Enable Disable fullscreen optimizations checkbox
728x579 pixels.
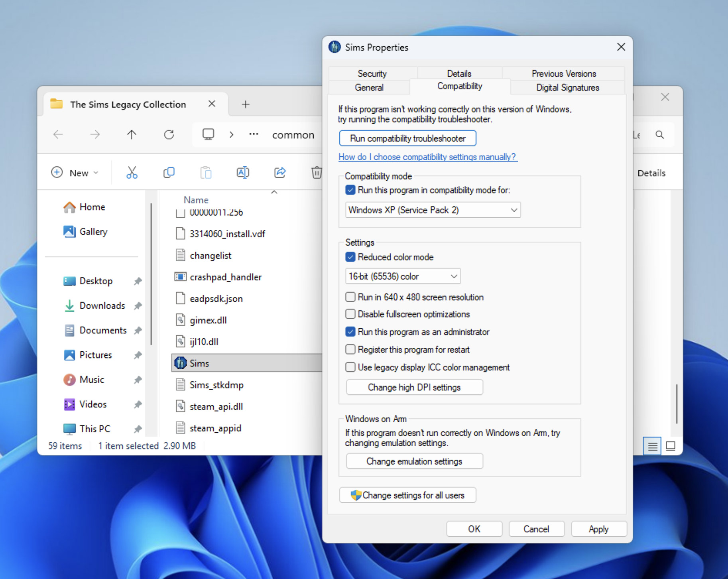tap(350, 314)
